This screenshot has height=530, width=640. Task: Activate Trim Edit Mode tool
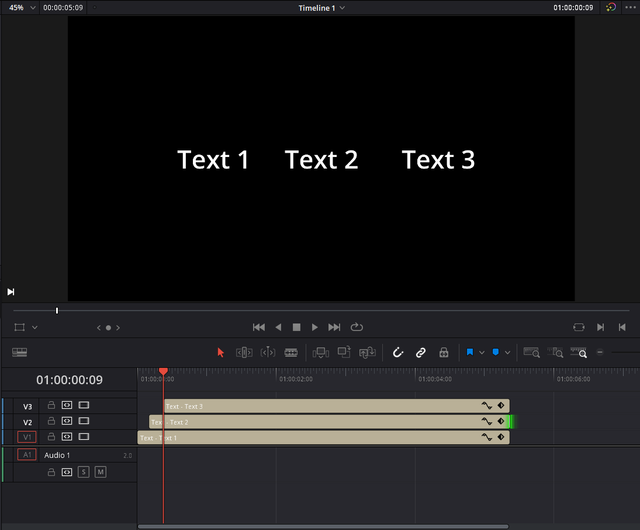point(244,352)
